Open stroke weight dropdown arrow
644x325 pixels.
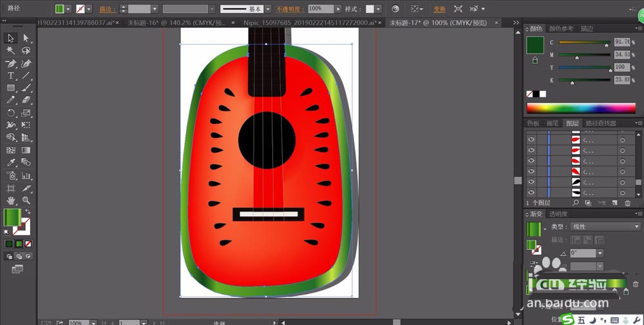pyautogui.click(x=155, y=8)
